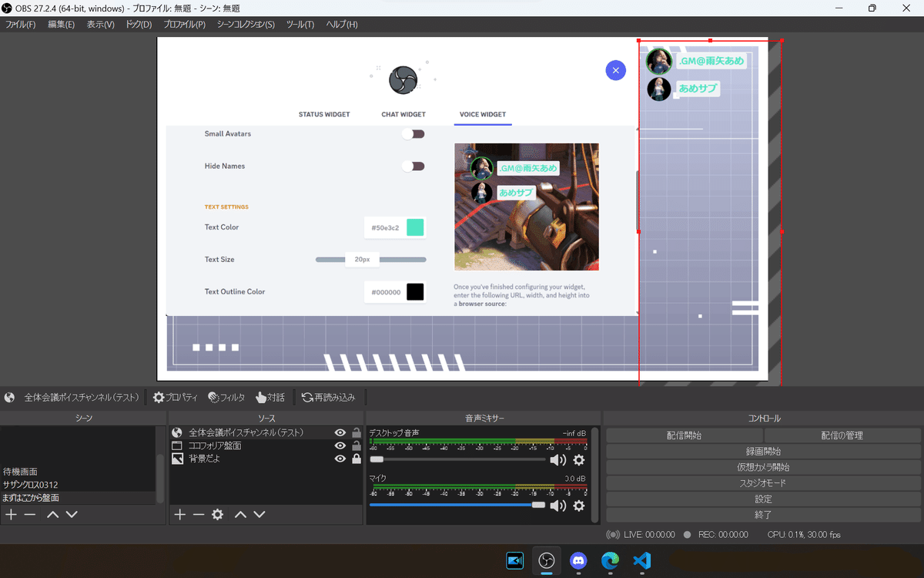Switch to the CHAT WIDGET tab

tap(403, 114)
